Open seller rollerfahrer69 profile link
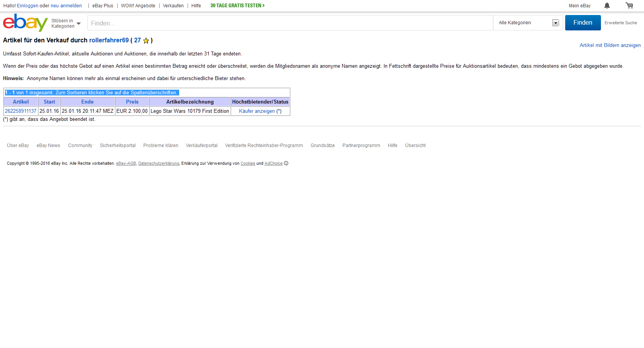 109,40
